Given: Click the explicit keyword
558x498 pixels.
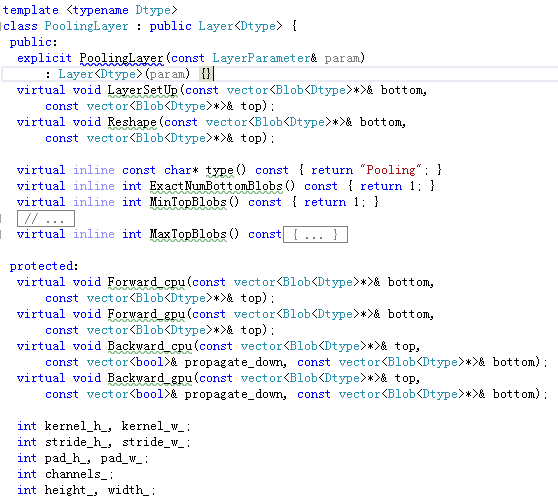Looking at the screenshot, I should 44,58.
